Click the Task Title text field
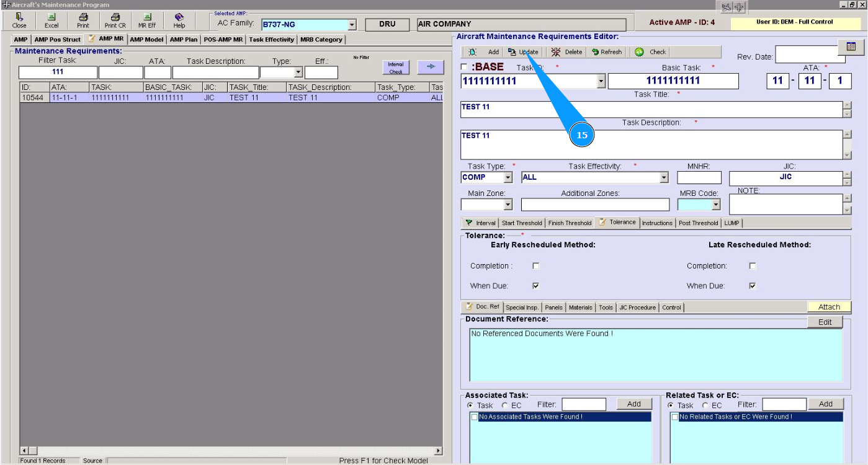Image resolution: width=868 pixels, height=465 pixels. (x=651, y=109)
